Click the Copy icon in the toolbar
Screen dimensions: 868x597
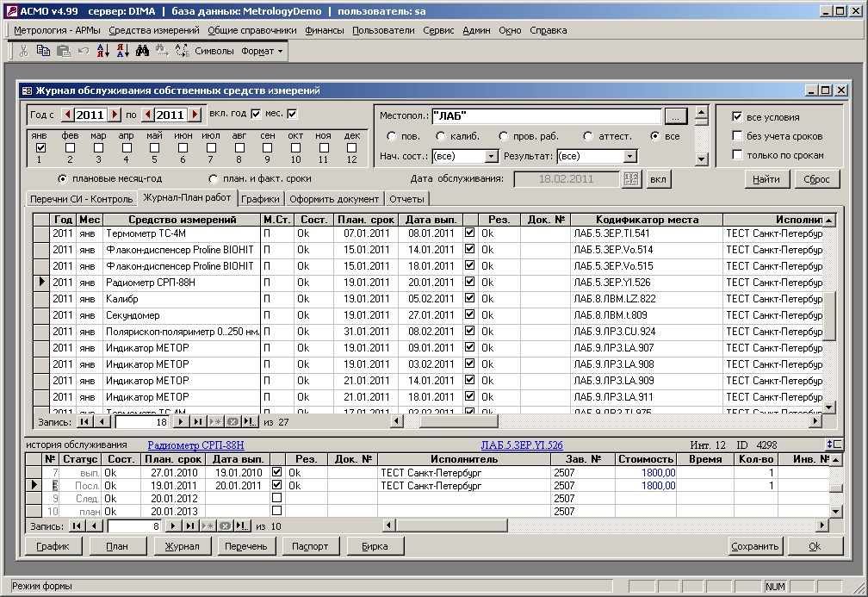pos(43,51)
